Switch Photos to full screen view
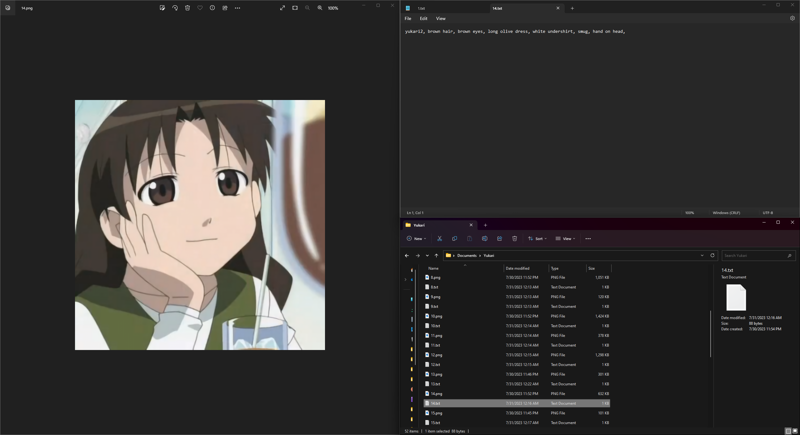Screen dimensions: 800x435 [283, 8]
